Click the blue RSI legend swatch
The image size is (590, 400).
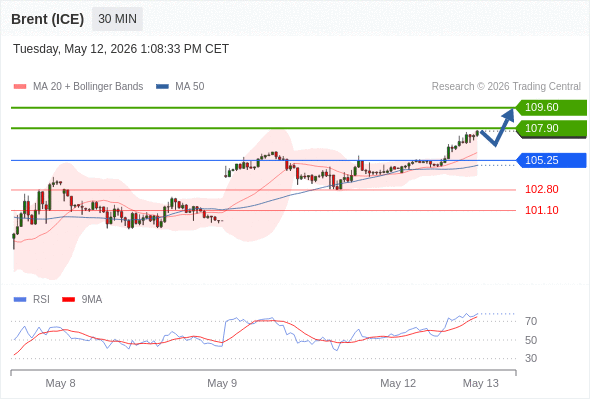pos(20,300)
